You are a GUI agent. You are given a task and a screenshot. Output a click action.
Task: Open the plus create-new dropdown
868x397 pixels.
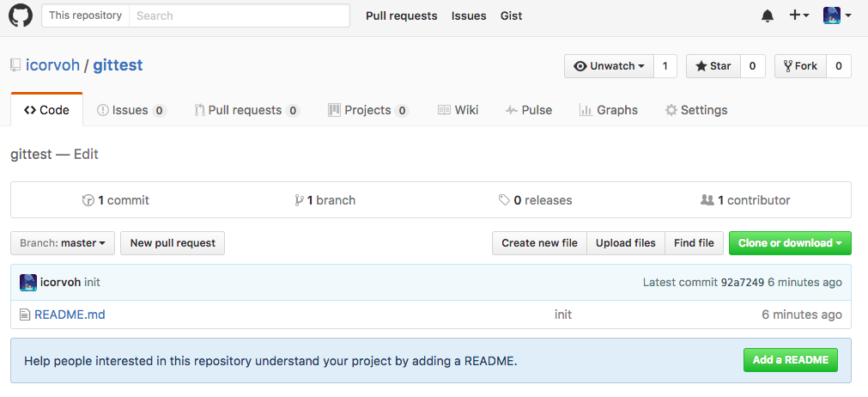(798, 15)
